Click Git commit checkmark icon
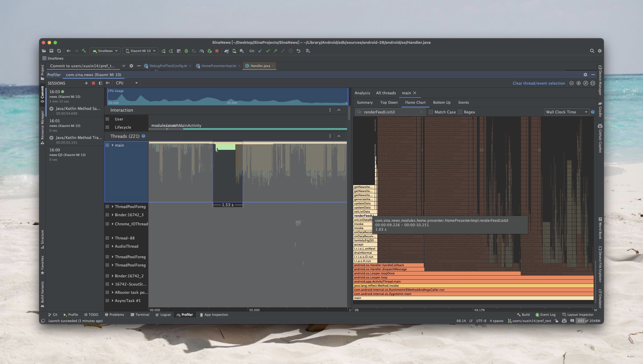This screenshot has height=364, width=643. (x=268, y=51)
